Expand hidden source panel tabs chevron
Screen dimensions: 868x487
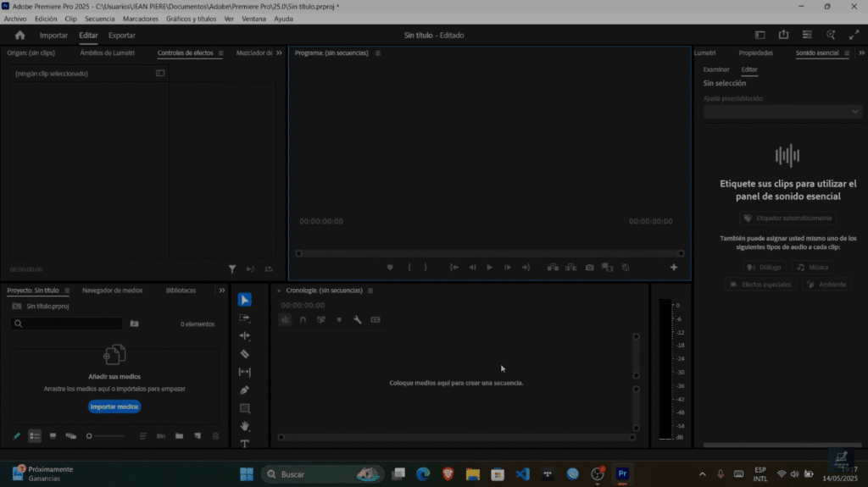279,53
